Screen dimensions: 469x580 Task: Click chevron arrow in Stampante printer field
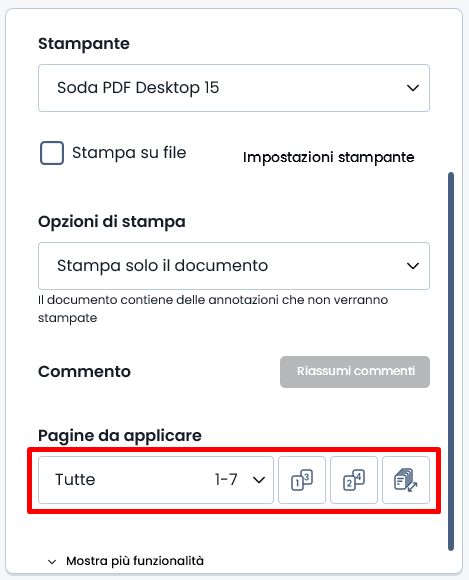pyautogui.click(x=413, y=88)
